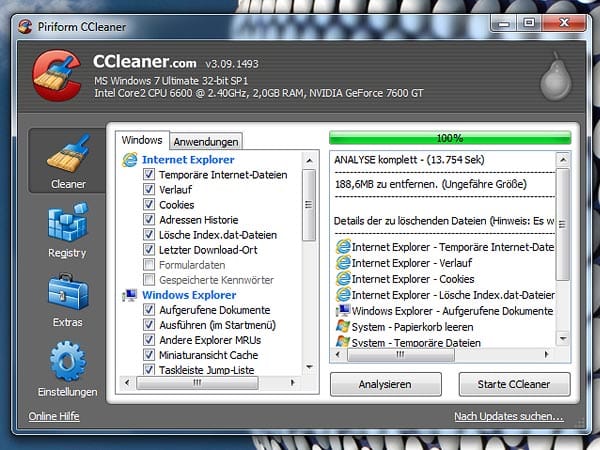Click monitor icon beside 'Aufgerufene Dokumente' result
The height and width of the screenshot is (450, 600).
343,311
